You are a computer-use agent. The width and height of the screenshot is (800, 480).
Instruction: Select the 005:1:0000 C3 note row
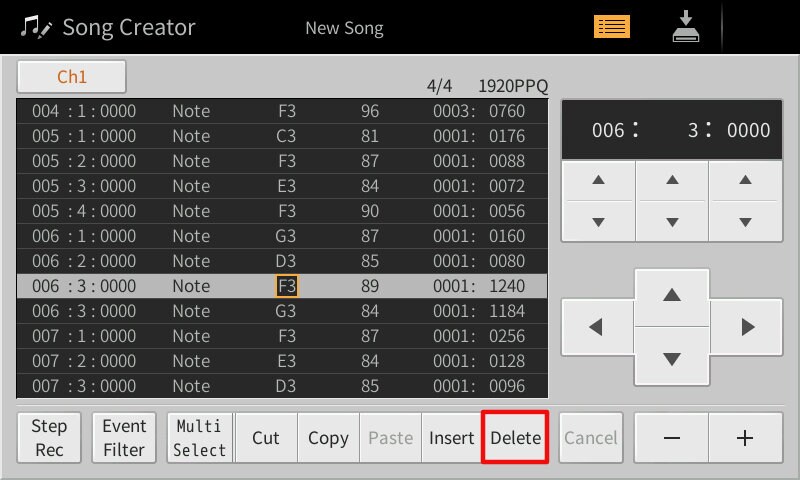[282, 136]
